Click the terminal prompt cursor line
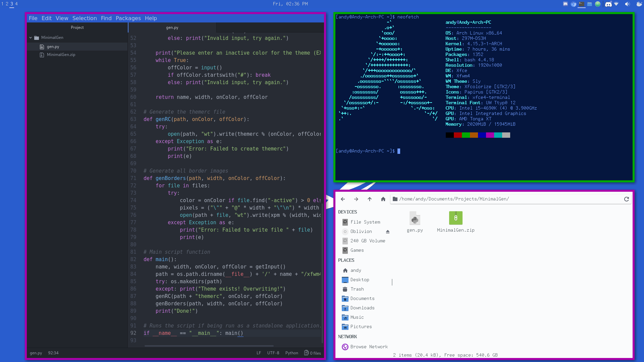Viewport: 644px width, 362px height. [368, 151]
